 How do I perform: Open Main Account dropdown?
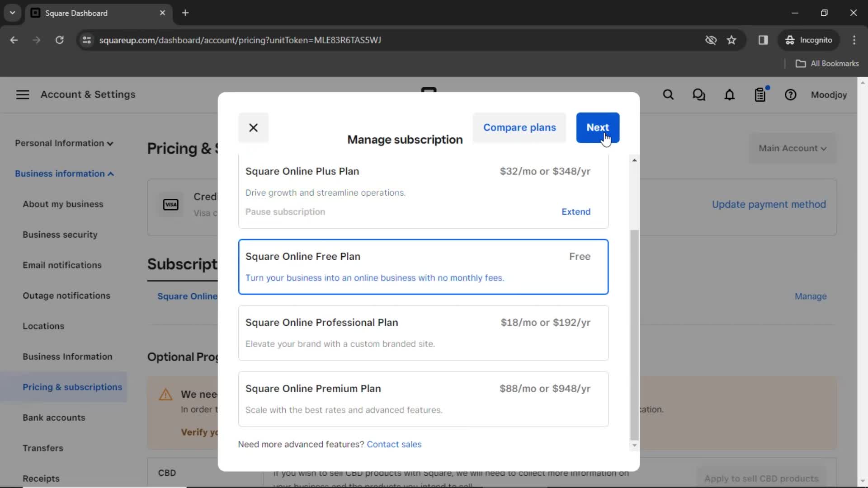pos(793,148)
